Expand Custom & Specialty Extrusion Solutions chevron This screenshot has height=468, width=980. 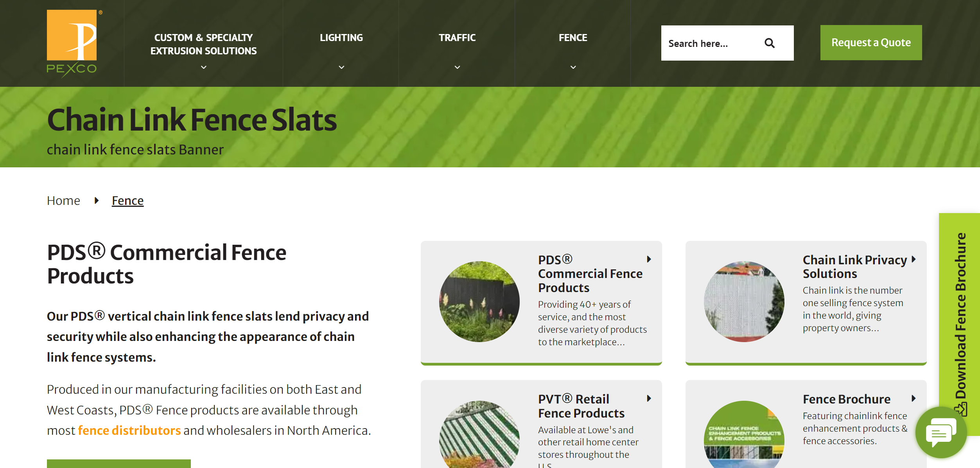203,67
